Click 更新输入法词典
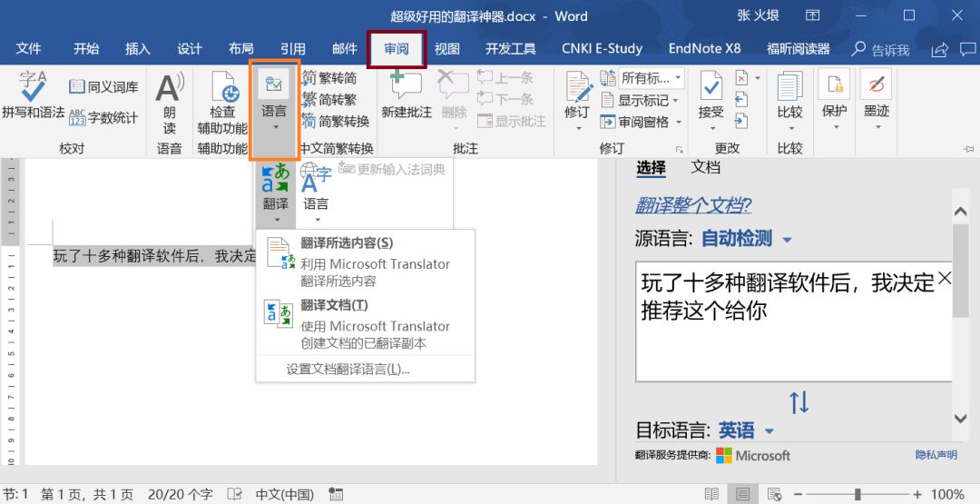Image resolution: width=980 pixels, height=504 pixels. [392, 170]
